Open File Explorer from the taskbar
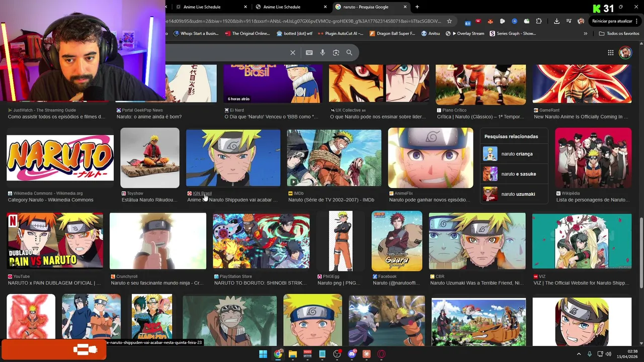Image resolution: width=644 pixels, height=362 pixels. coord(293,354)
